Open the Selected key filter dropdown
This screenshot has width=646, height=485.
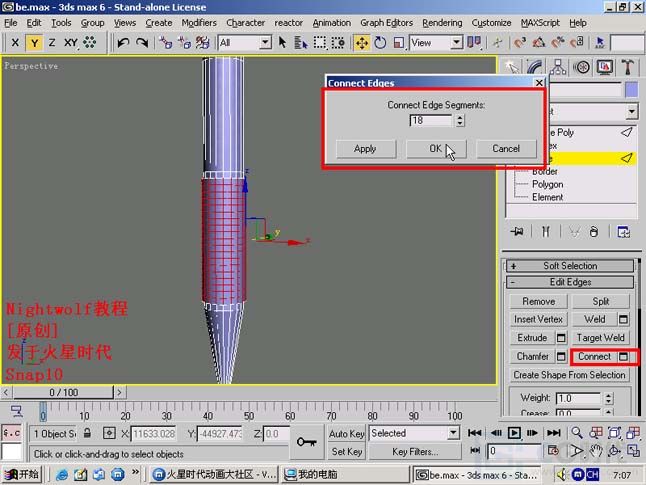[453, 433]
